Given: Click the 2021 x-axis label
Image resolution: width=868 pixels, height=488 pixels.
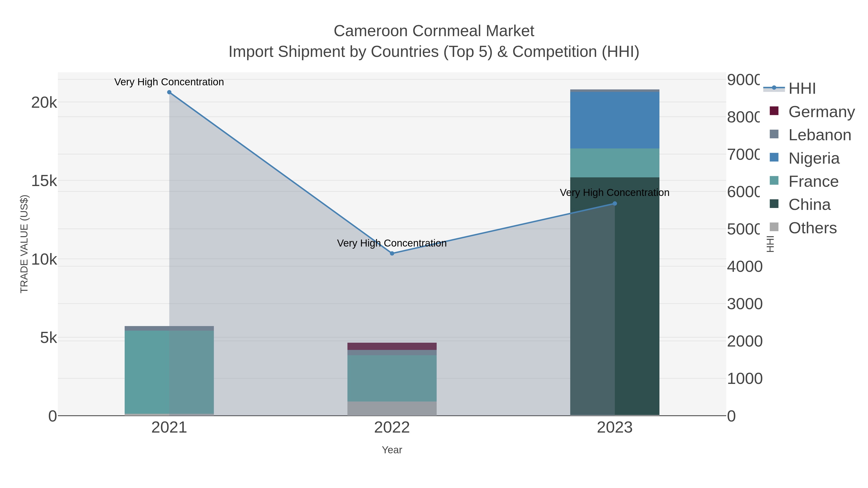Looking at the screenshot, I should [x=169, y=428].
